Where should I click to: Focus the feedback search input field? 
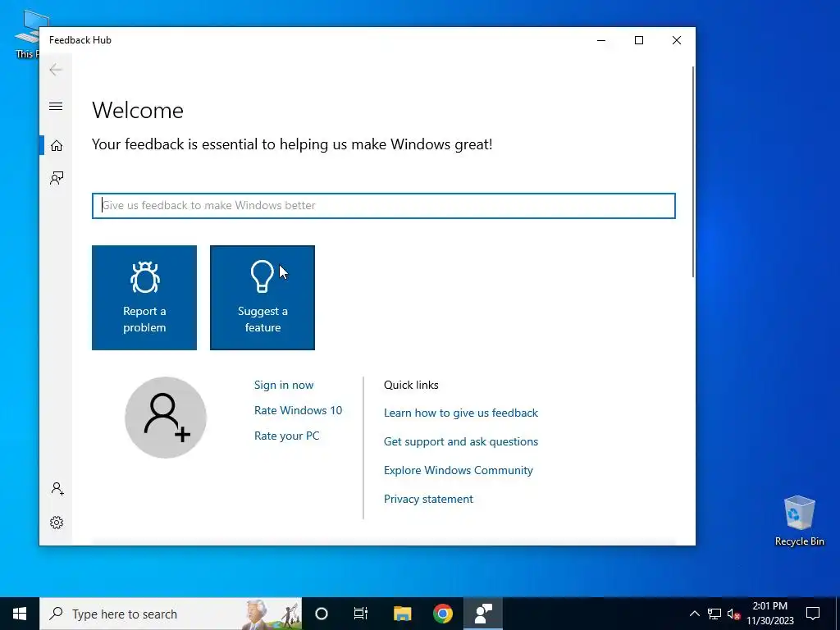coord(384,206)
